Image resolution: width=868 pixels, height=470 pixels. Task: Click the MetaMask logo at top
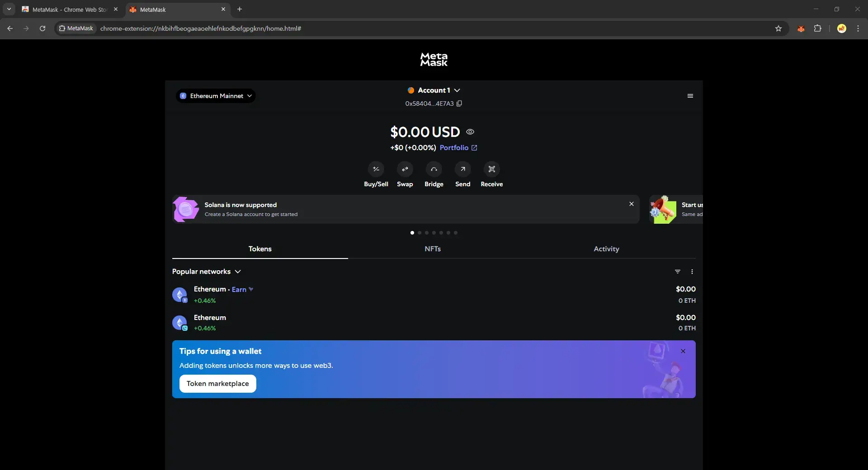point(434,59)
